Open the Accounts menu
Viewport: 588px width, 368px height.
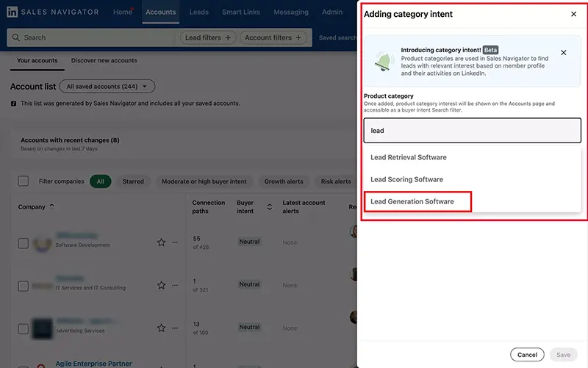[160, 12]
